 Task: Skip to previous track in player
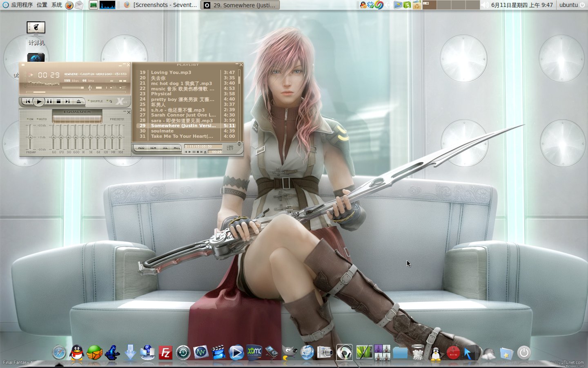(x=28, y=101)
